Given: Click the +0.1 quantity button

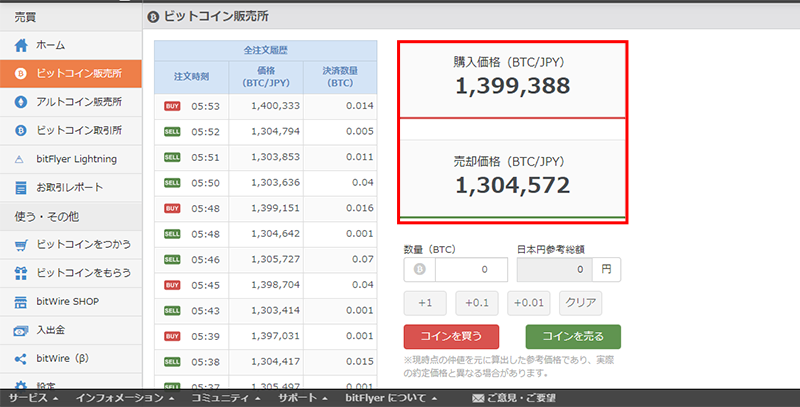Looking at the screenshot, I should (477, 303).
